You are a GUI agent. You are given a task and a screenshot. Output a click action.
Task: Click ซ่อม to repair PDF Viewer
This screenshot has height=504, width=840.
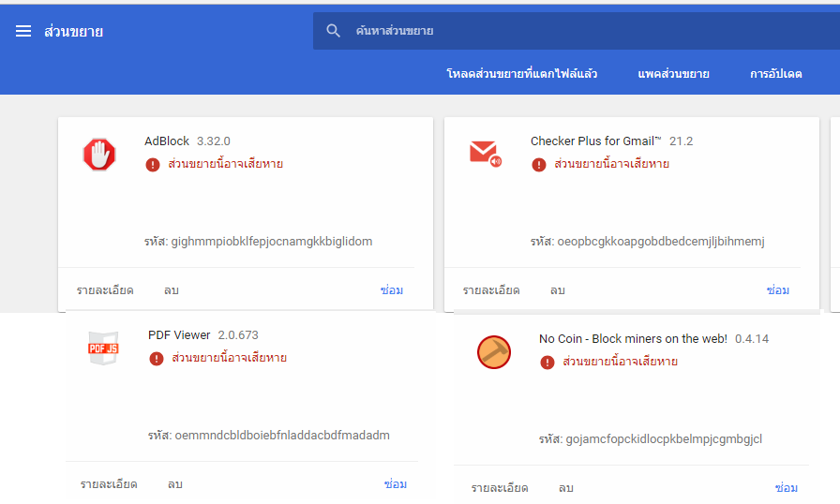pos(396,484)
